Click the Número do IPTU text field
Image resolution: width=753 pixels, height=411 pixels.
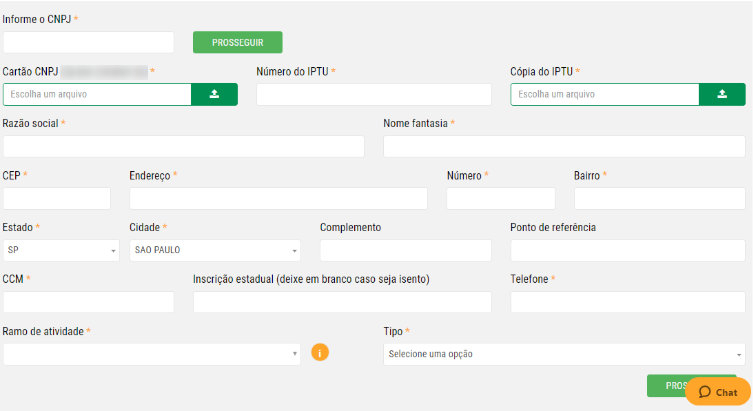374,94
